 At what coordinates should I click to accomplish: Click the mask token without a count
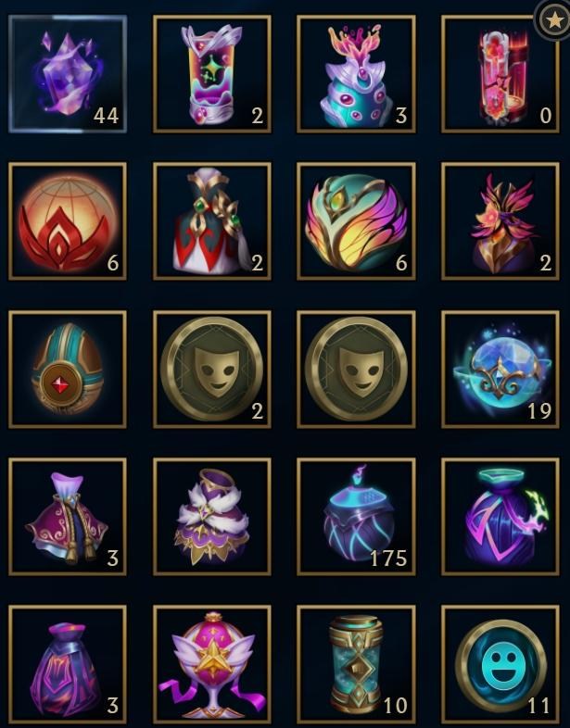click(356, 370)
